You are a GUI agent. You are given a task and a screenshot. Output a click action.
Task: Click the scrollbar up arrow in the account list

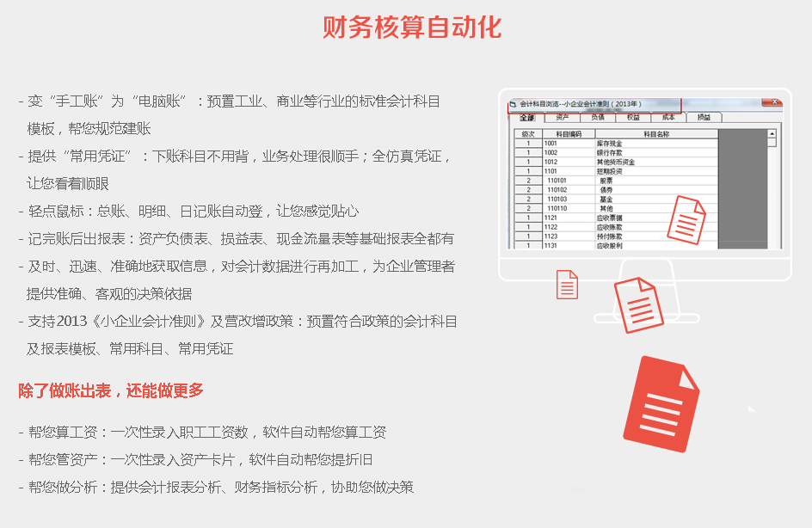pyautogui.click(x=772, y=134)
